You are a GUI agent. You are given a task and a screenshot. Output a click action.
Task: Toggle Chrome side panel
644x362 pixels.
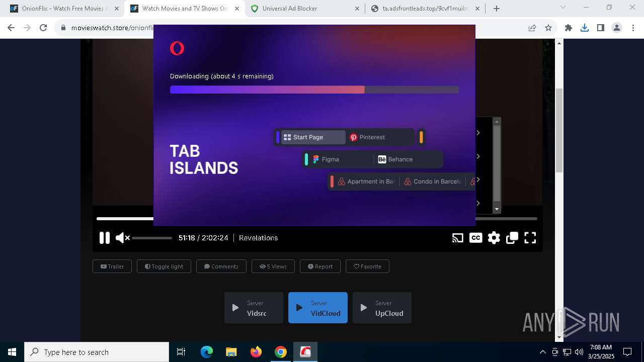601,28
